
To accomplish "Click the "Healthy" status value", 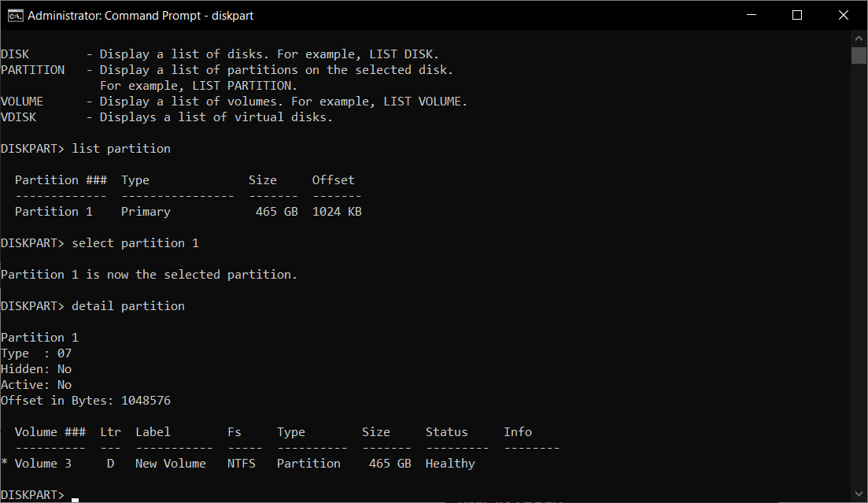I will 450,464.
